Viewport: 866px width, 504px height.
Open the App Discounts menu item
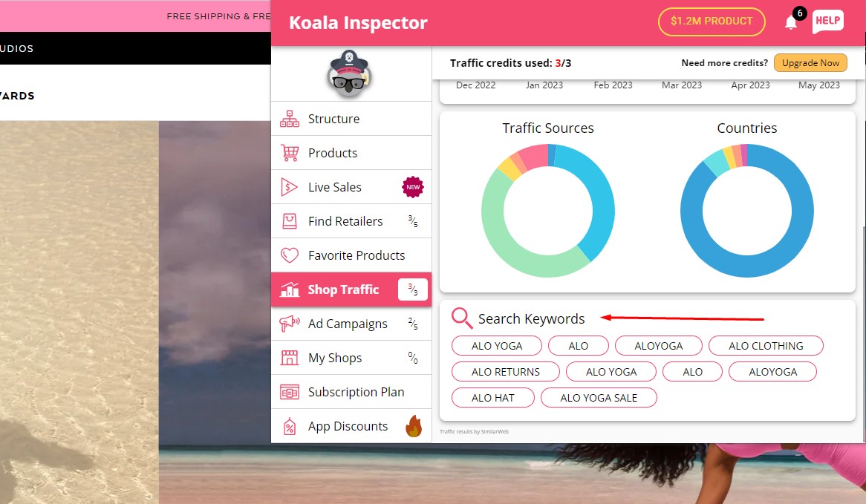tap(351, 426)
